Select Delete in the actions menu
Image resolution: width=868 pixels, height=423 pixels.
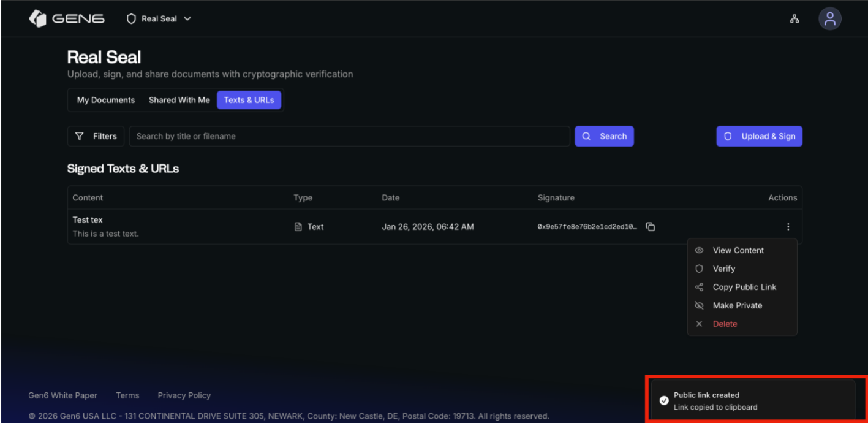click(725, 324)
